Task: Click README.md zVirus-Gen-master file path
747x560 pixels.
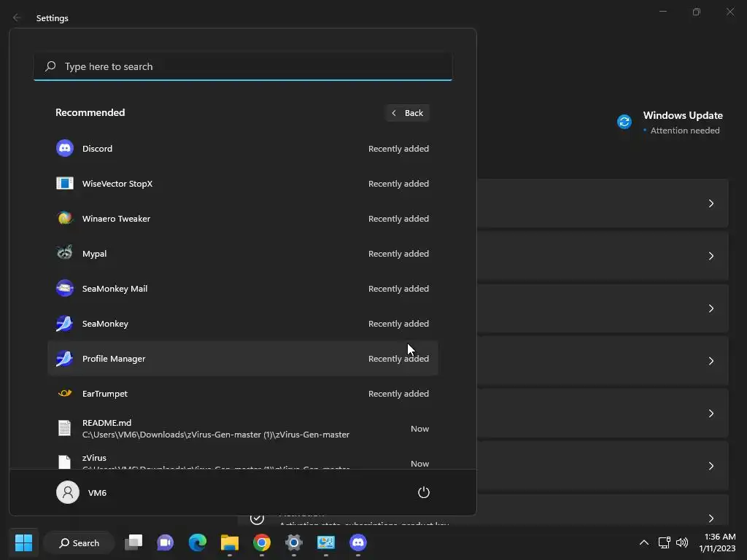Action: click(216, 435)
